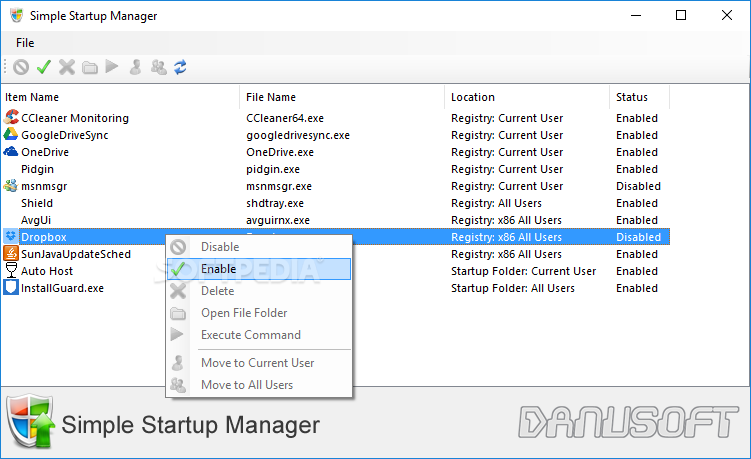Screen dimensions: 751x459
Task: Select the OneDrive item name
Action: (x=45, y=152)
